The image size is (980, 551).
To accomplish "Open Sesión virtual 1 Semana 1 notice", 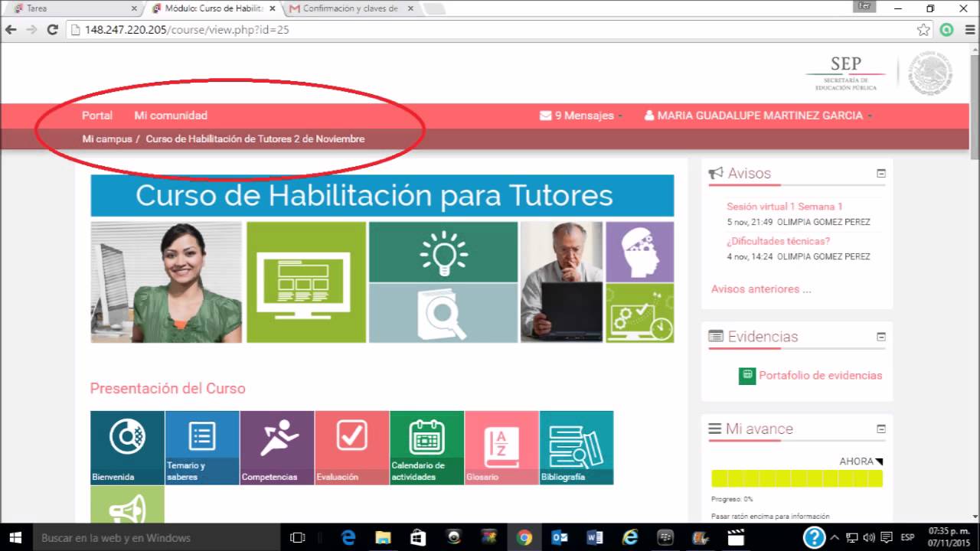I will [x=785, y=207].
